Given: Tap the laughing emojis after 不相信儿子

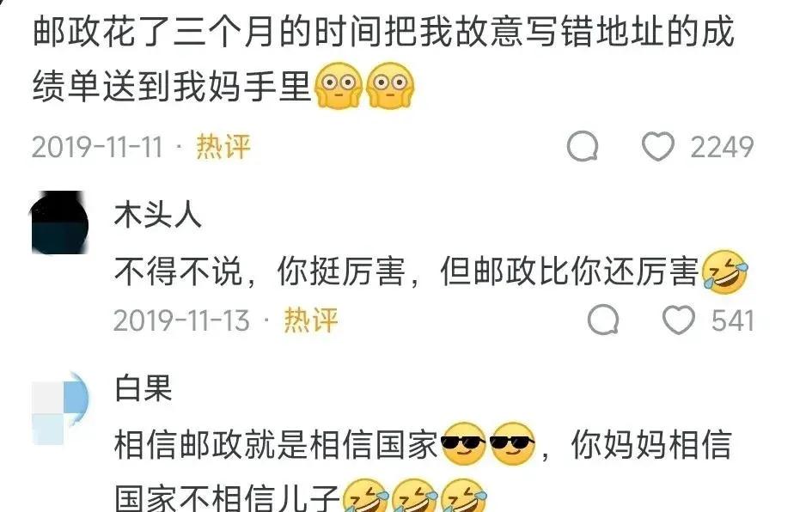Looking at the screenshot, I should tap(415, 496).
